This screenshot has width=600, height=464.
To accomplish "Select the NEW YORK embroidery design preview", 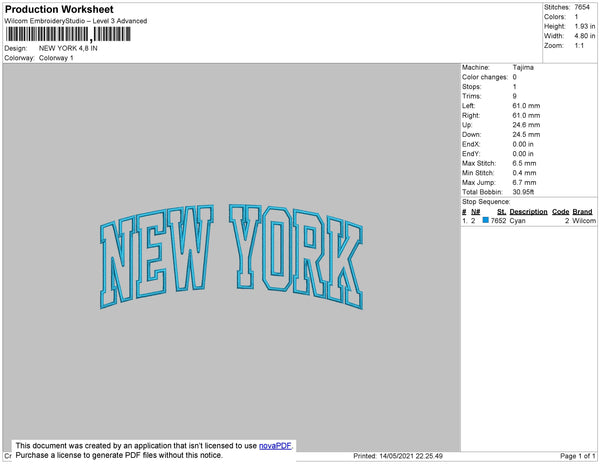I will pyautogui.click(x=232, y=256).
